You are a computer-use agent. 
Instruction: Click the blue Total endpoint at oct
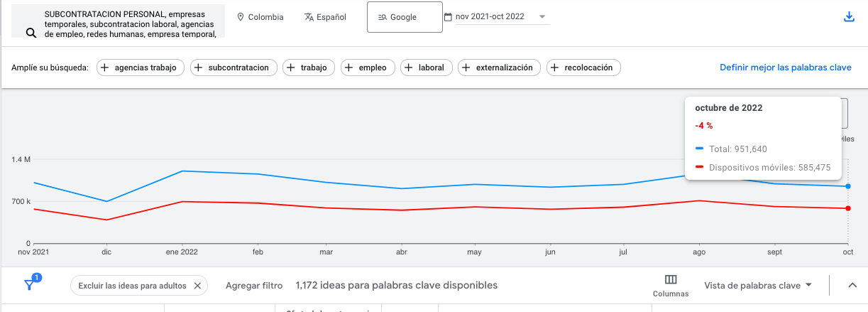(x=848, y=186)
